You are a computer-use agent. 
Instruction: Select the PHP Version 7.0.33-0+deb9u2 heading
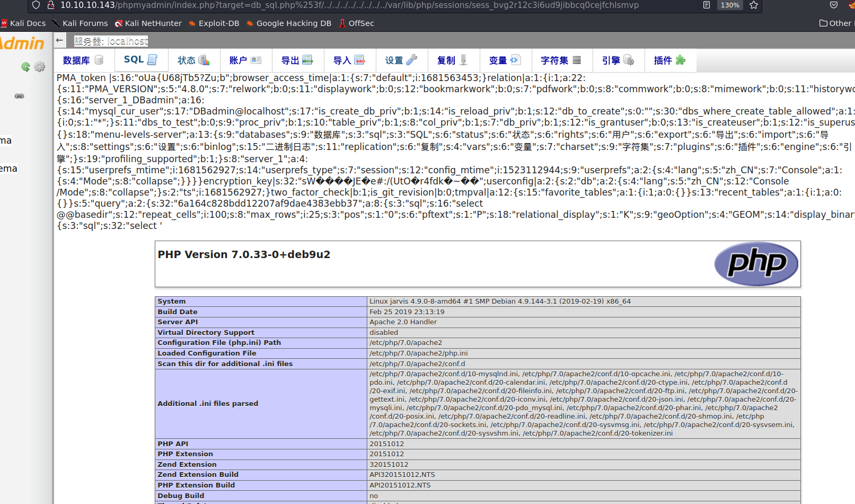tap(244, 254)
